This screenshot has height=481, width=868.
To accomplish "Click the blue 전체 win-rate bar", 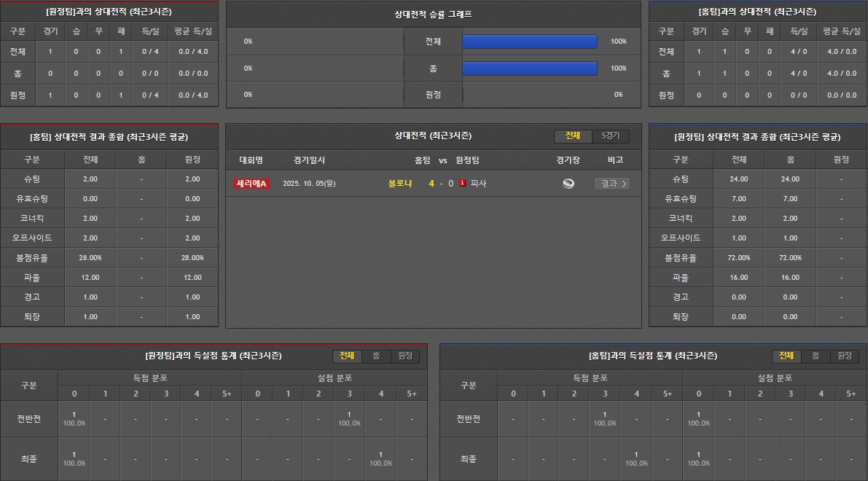I will pos(530,42).
